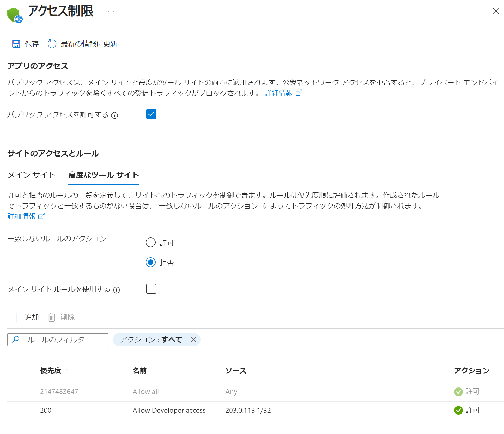504x434 pixels.
Task: Click the 203.0.113.1/32 source cell
Action: pos(248,411)
